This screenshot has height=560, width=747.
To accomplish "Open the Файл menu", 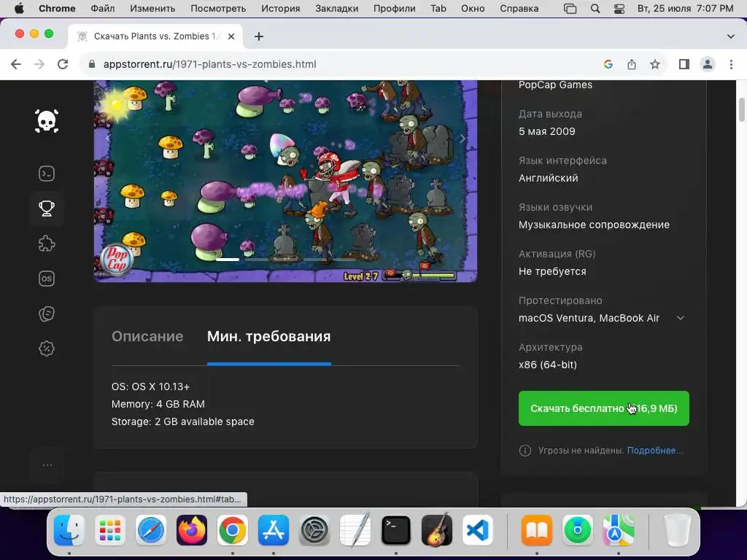I will coord(102,9).
